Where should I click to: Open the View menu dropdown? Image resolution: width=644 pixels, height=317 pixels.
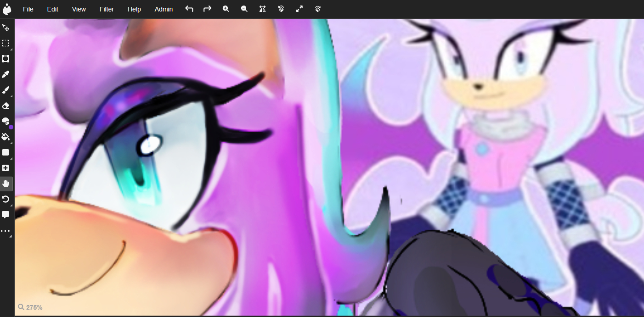tap(79, 9)
